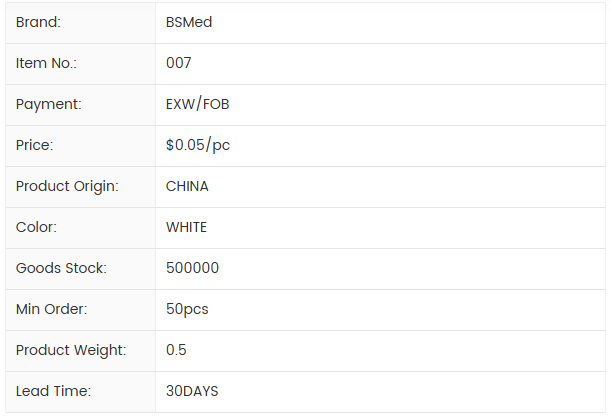Select the 500000 stock value
Screen dimensions: 611x419
point(193,268)
